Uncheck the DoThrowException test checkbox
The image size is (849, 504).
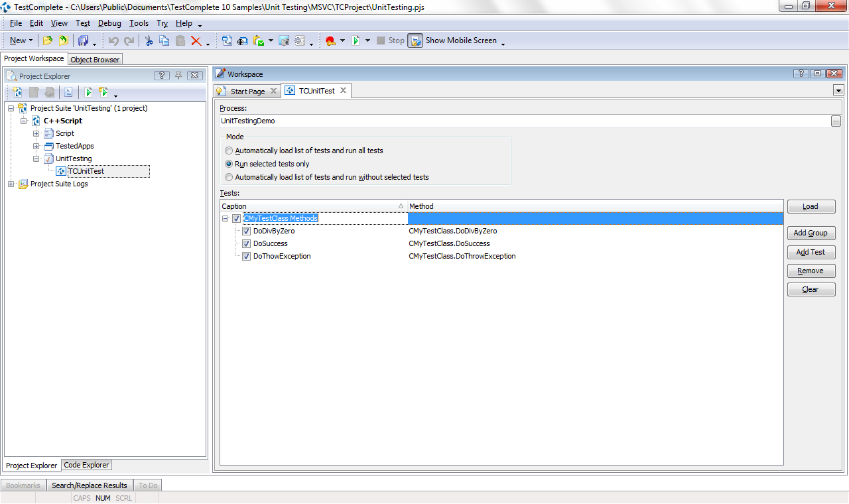[246, 256]
